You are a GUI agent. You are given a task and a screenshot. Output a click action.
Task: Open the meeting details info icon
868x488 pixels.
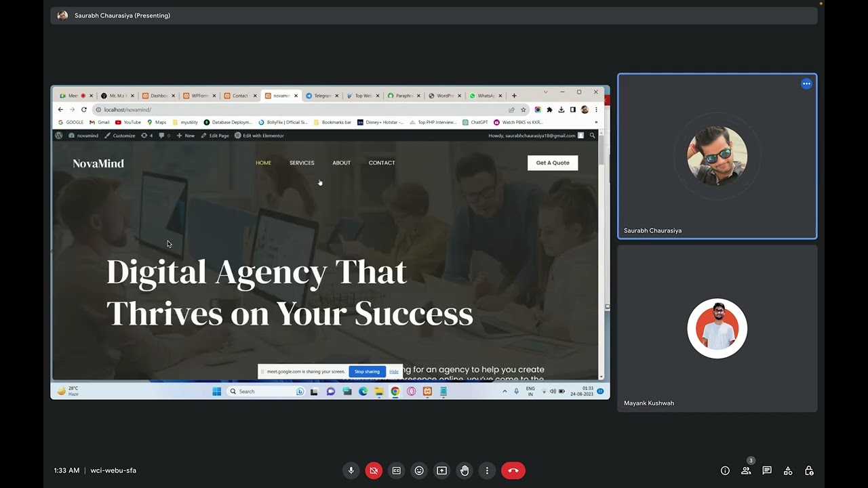[x=725, y=470]
